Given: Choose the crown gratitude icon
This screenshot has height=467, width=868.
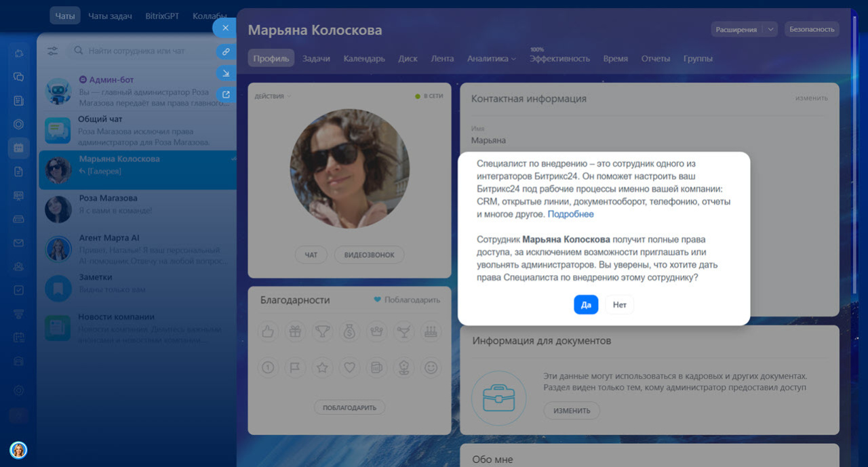Looking at the screenshot, I should [x=376, y=331].
